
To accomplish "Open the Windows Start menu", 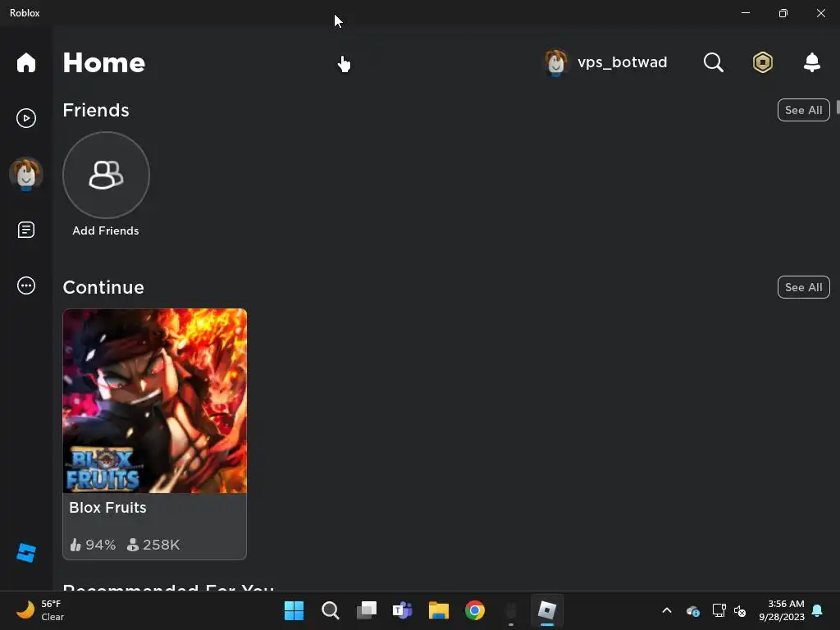I will (294, 610).
